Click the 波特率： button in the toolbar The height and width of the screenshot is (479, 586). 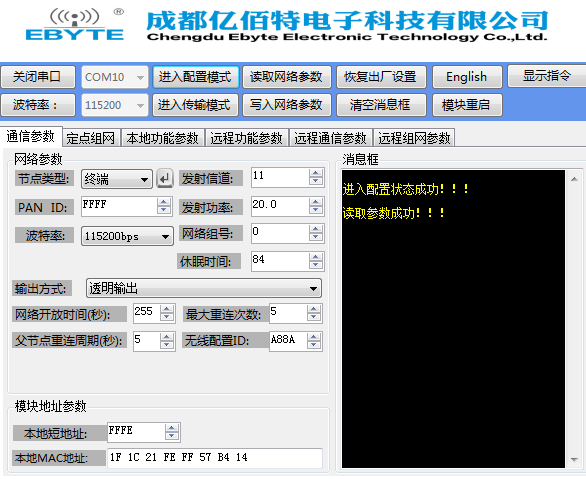pos(38,105)
